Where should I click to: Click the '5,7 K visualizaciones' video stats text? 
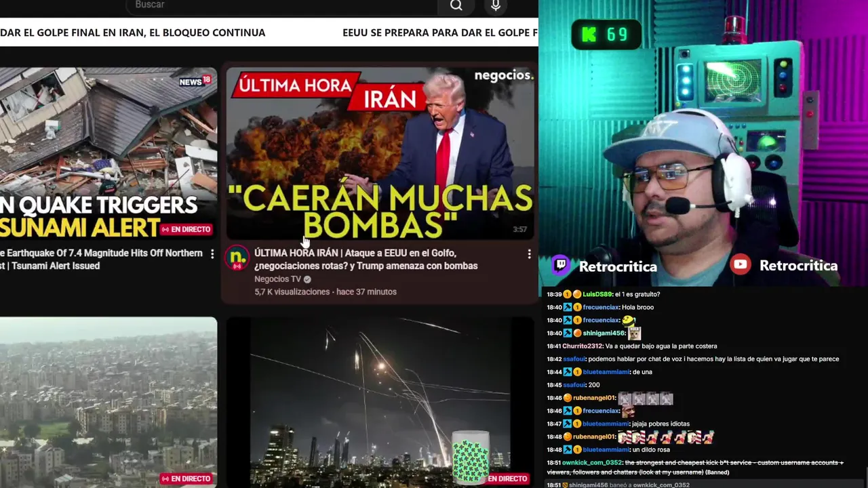(292, 291)
